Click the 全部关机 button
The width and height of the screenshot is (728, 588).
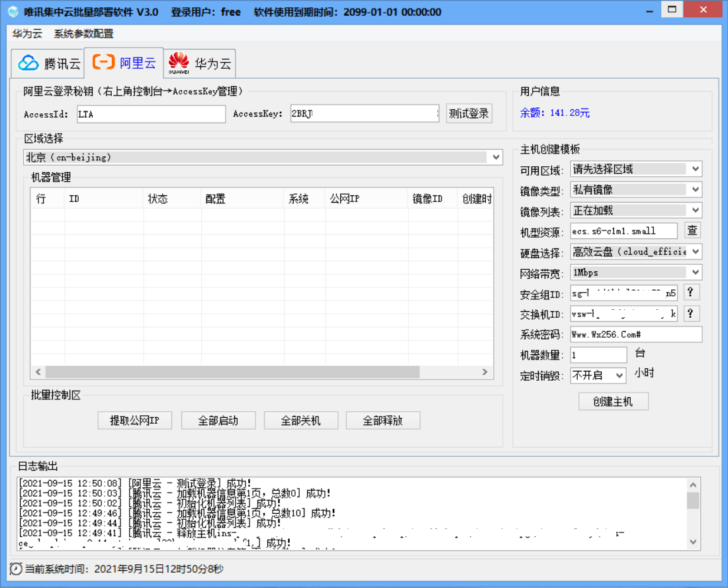coord(301,420)
